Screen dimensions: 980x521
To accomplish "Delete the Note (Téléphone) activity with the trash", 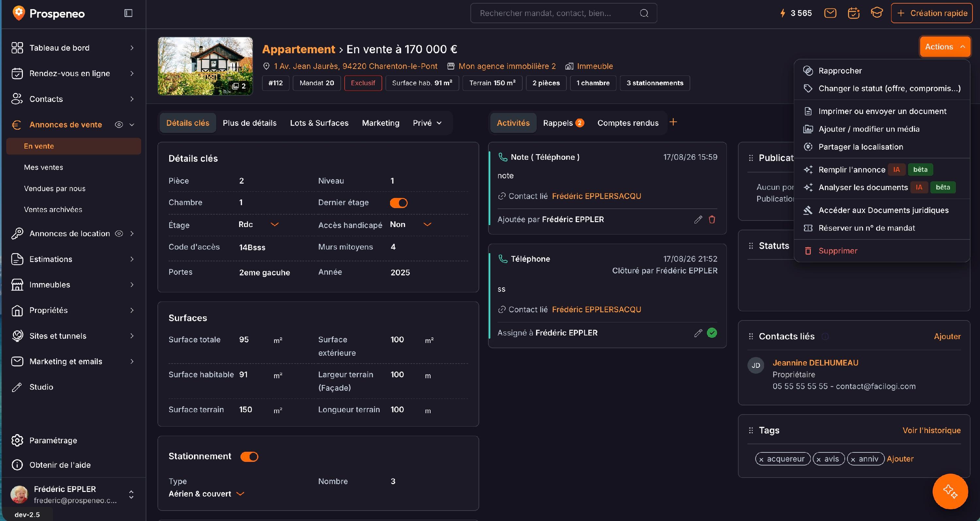I will tap(712, 220).
